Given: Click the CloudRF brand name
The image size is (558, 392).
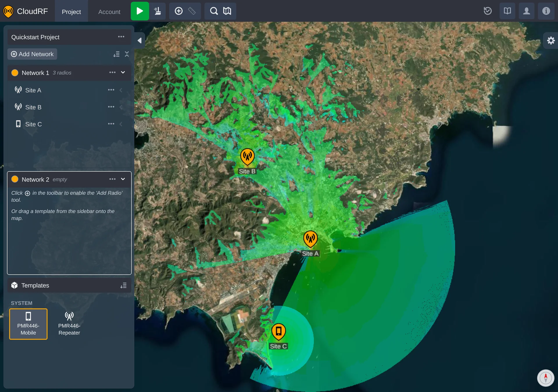Looking at the screenshot, I should 32,11.
